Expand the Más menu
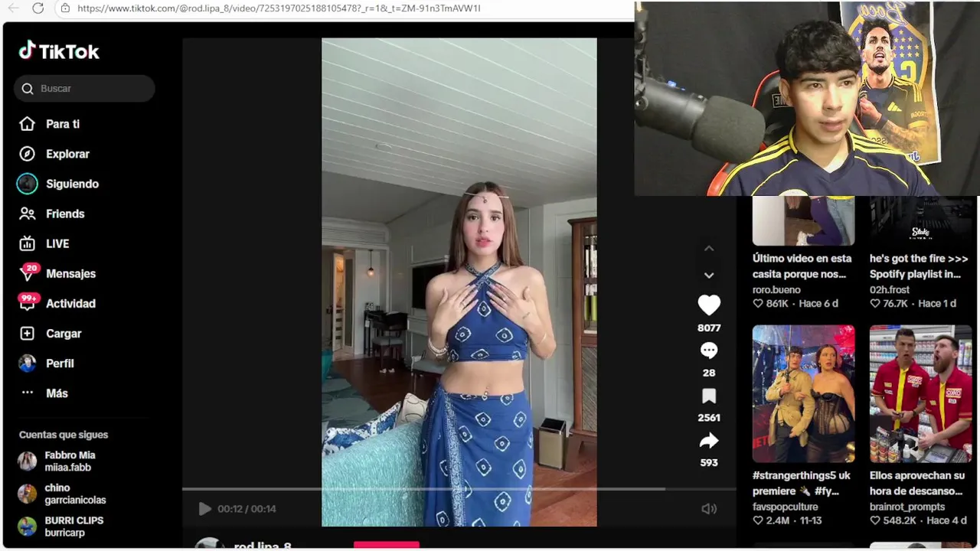The height and width of the screenshot is (551, 980). [57, 393]
